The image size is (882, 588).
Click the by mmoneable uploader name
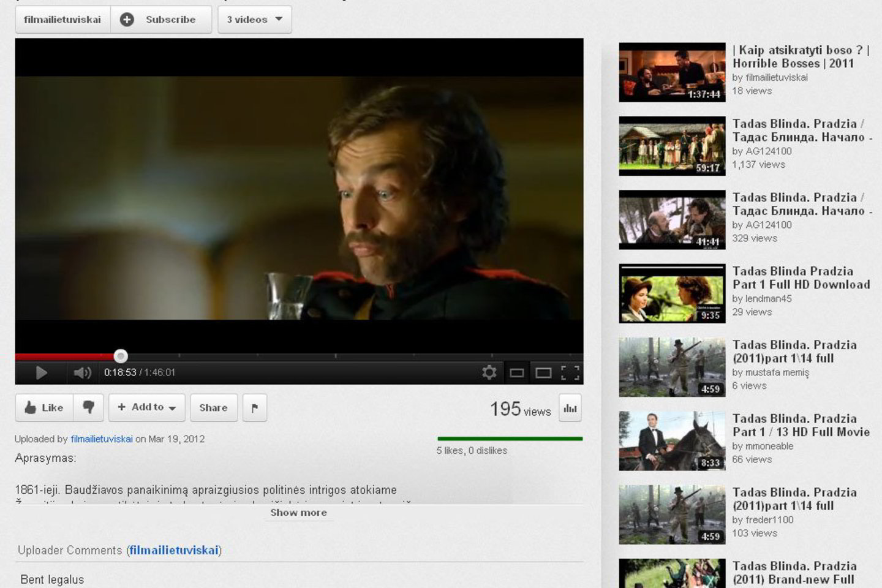click(x=763, y=446)
